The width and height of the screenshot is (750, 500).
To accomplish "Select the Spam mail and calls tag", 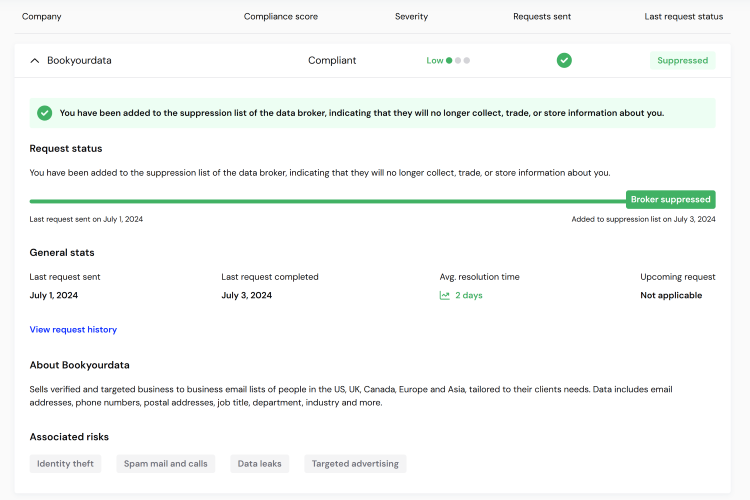I will (x=165, y=464).
